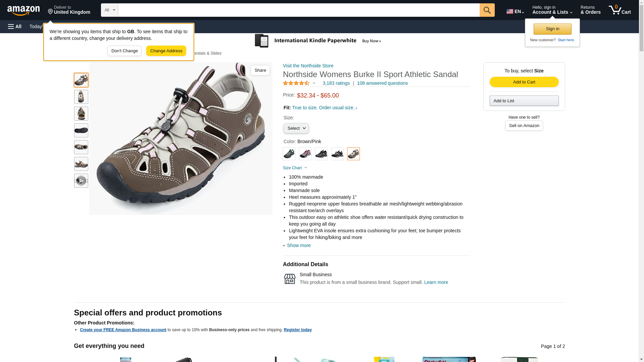Open the All hamburger menu
This screenshot has width=644, height=362.
click(x=15, y=26)
